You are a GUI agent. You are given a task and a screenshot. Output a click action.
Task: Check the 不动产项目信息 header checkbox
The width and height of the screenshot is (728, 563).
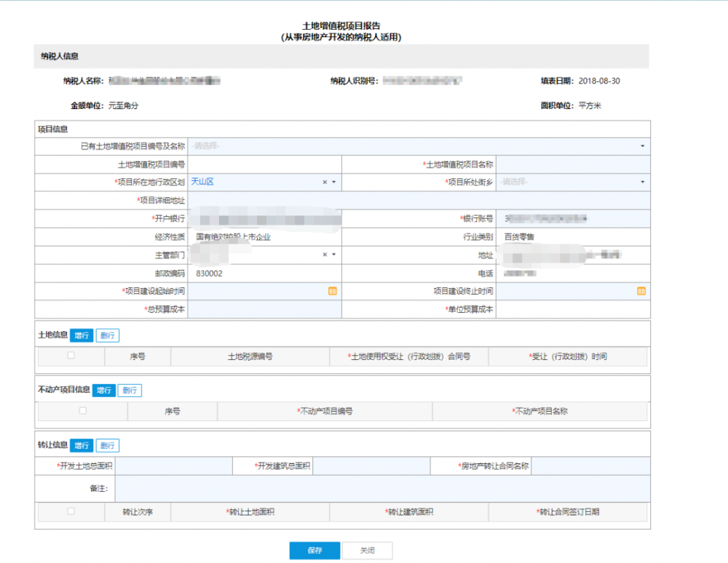pyautogui.click(x=82, y=410)
